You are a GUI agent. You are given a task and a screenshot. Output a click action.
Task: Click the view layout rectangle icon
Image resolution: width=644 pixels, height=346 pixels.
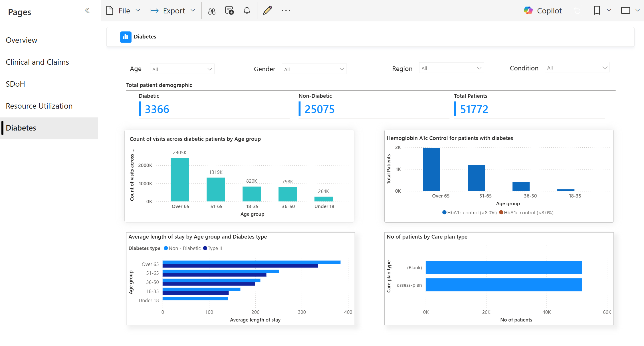tap(625, 11)
